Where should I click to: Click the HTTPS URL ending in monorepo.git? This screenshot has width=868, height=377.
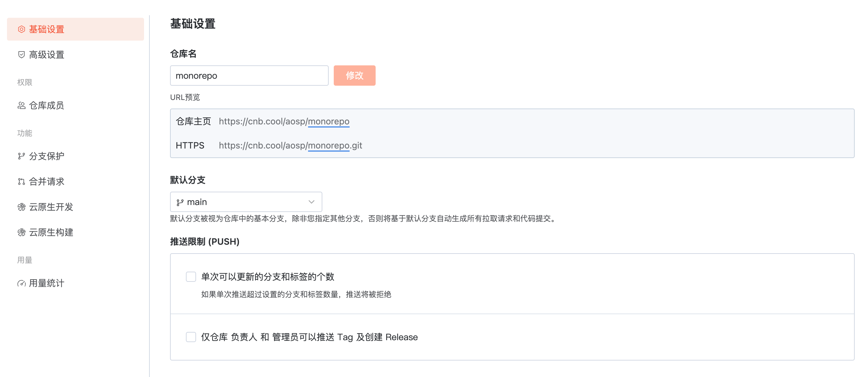click(291, 146)
